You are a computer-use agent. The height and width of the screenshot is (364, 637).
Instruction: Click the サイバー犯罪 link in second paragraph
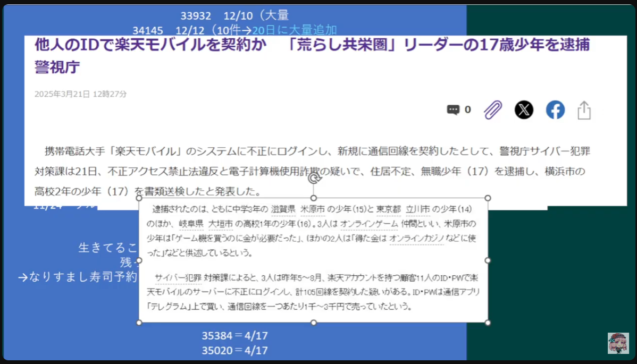[178, 278]
